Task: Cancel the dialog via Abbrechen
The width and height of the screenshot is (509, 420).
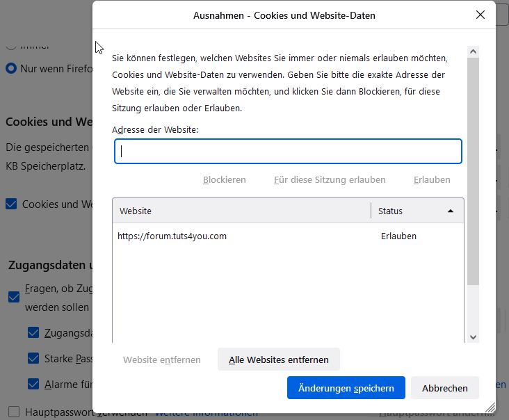Action: (445, 388)
